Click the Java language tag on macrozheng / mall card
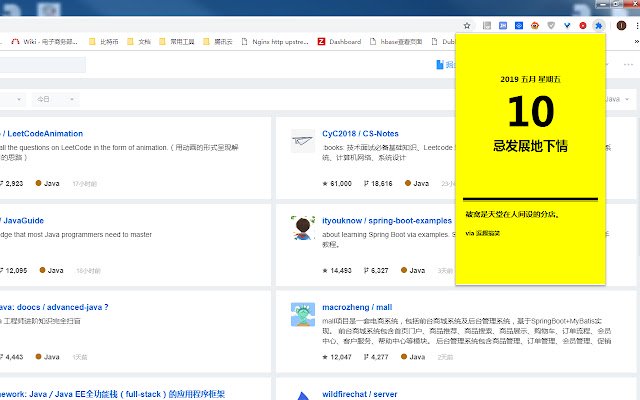The width and height of the screenshot is (640, 400). (413, 357)
